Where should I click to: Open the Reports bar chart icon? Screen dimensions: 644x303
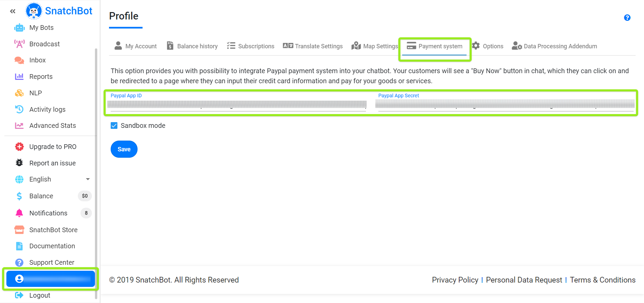point(19,77)
